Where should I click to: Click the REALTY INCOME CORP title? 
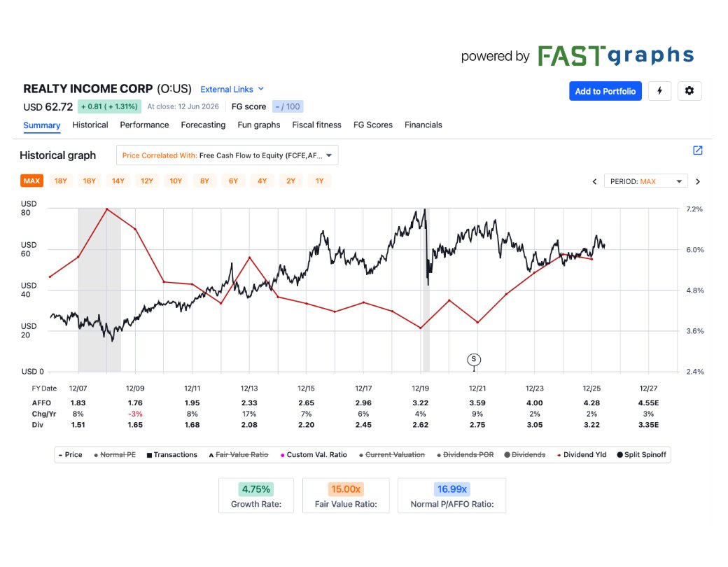click(88, 89)
